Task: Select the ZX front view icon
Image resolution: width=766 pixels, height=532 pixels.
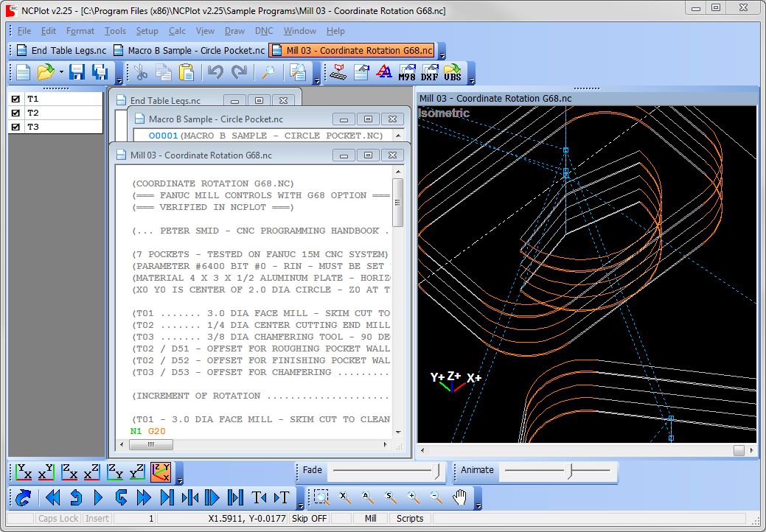Action: [69, 472]
